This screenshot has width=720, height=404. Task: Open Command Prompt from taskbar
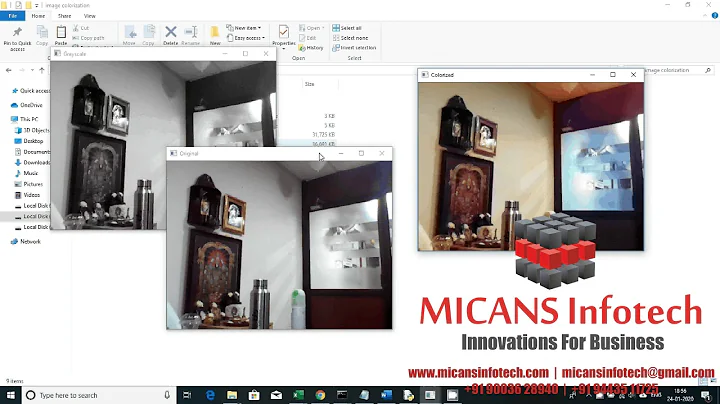pos(342,395)
